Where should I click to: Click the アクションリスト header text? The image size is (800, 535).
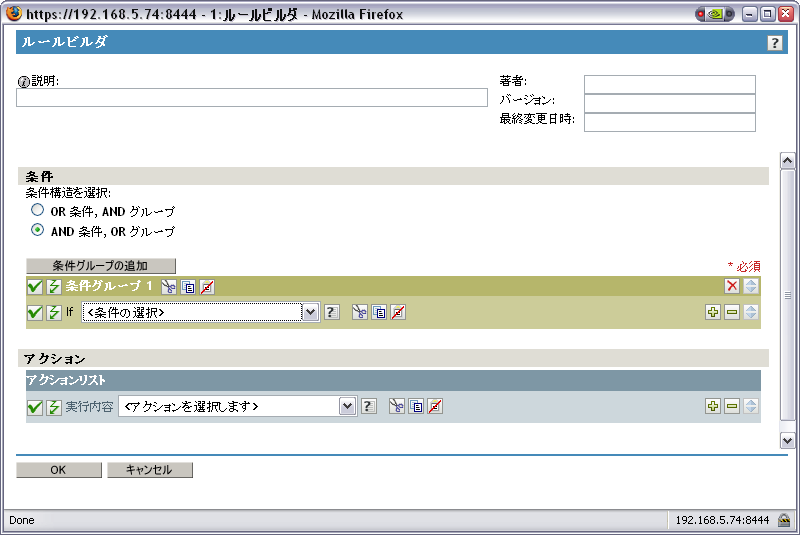pyautogui.click(x=66, y=380)
